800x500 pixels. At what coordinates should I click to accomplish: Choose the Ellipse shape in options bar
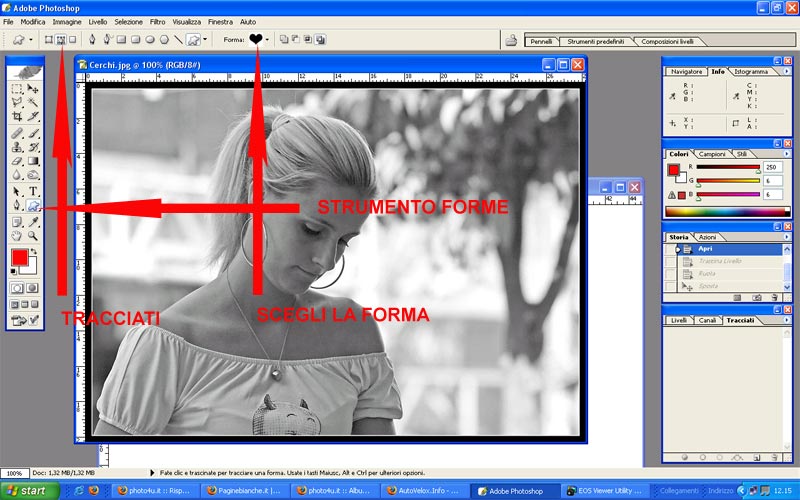pyautogui.click(x=150, y=39)
